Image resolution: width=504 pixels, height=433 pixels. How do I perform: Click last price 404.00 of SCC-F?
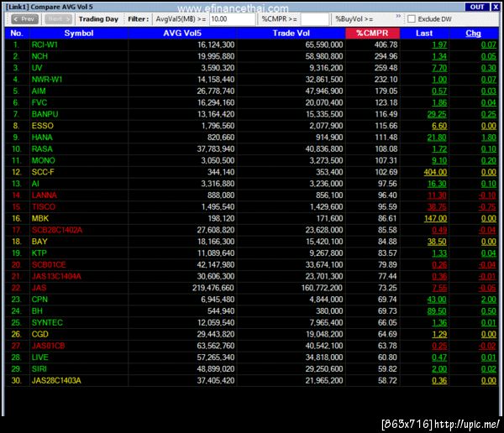pyautogui.click(x=435, y=172)
